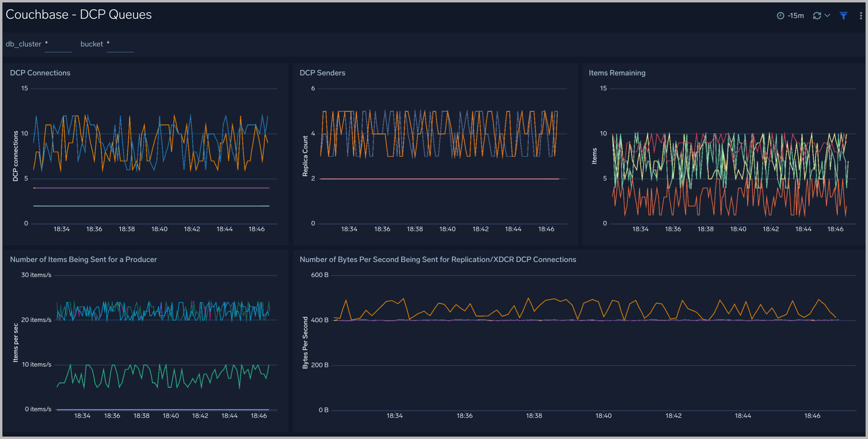Select the Items Remaining panel title
This screenshot has height=439, width=868.
tap(617, 72)
